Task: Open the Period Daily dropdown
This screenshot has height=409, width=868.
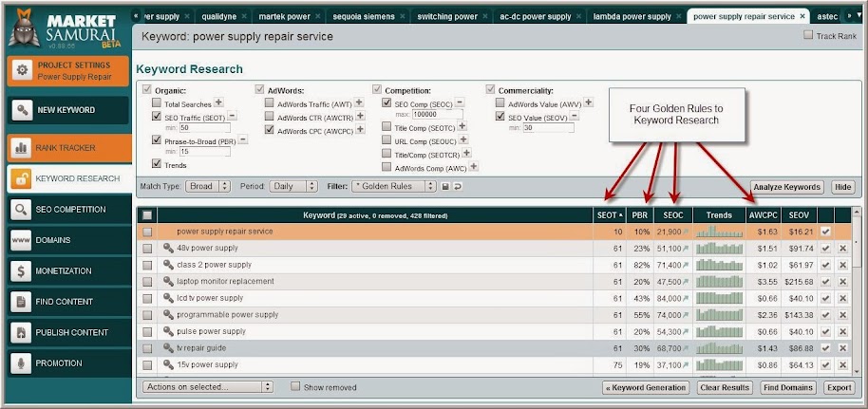Action: [293, 187]
